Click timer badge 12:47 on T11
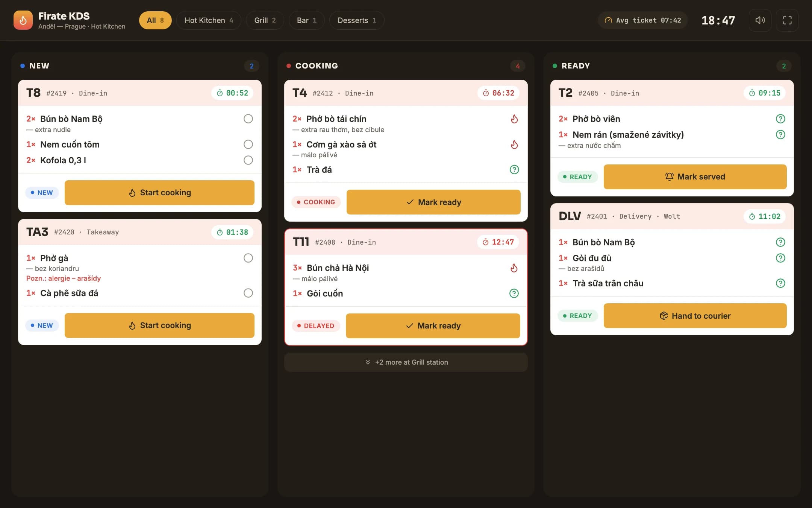Image resolution: width=812 pixels, height=508 pixels. 498,242
